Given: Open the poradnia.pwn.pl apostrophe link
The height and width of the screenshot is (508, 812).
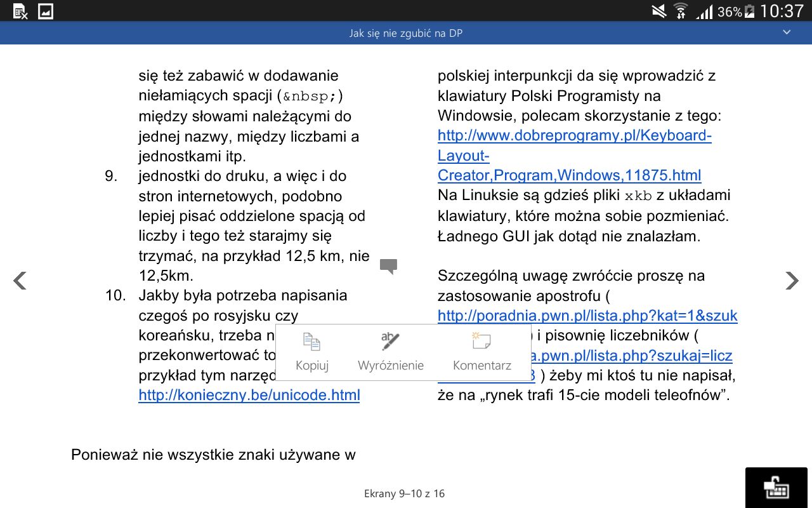Looking at the screenshot, I should [x=587, y=315].
